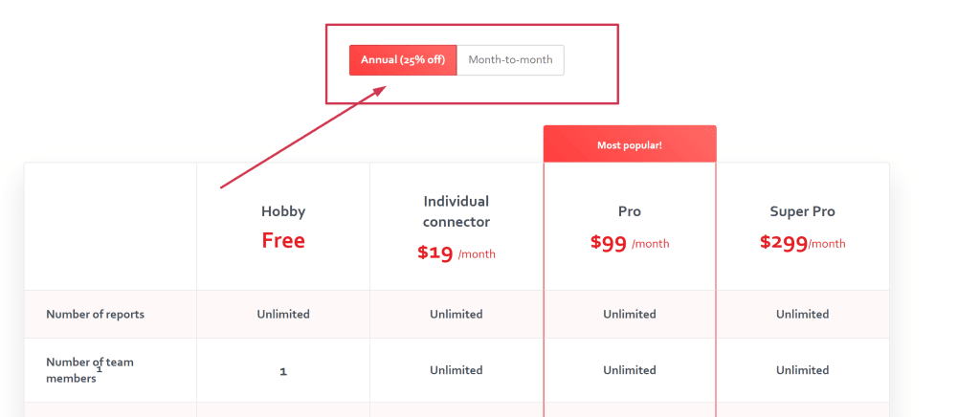Click the Free price under Hobby
This screenshot has width=980, height=417.
point(283,240)
